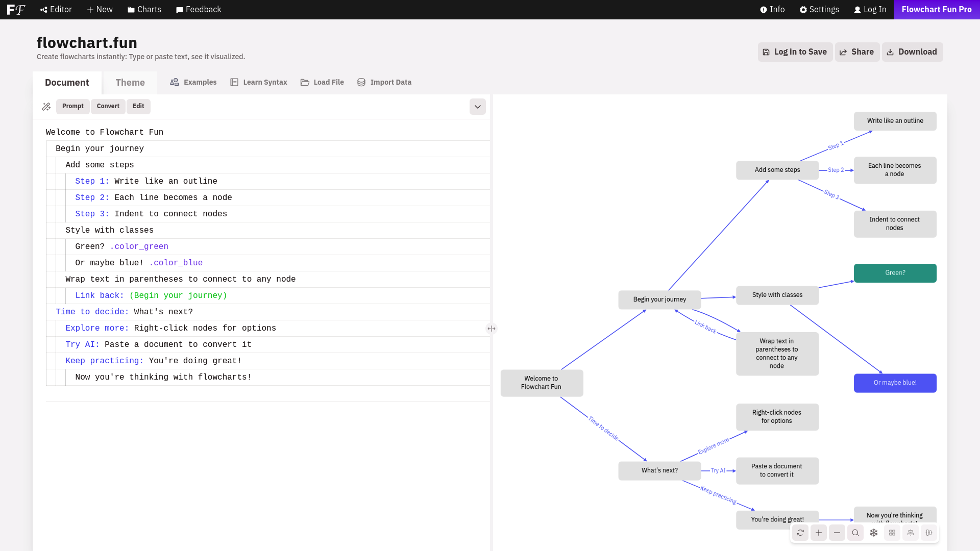The image size is (980, 551).
Task: Click Log In in top bar
Action: pos(870,10)
